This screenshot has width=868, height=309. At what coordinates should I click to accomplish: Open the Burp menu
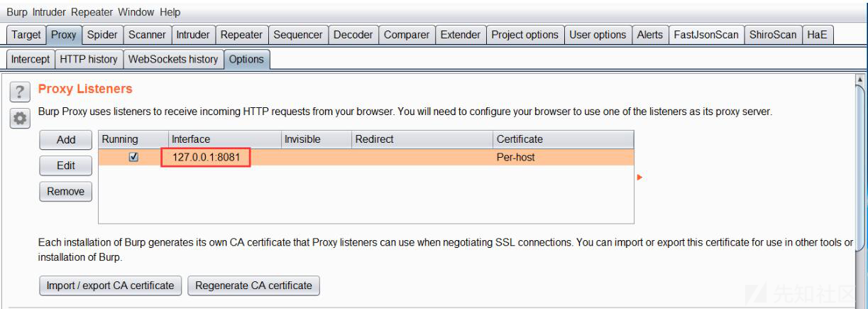coord(18,12)
